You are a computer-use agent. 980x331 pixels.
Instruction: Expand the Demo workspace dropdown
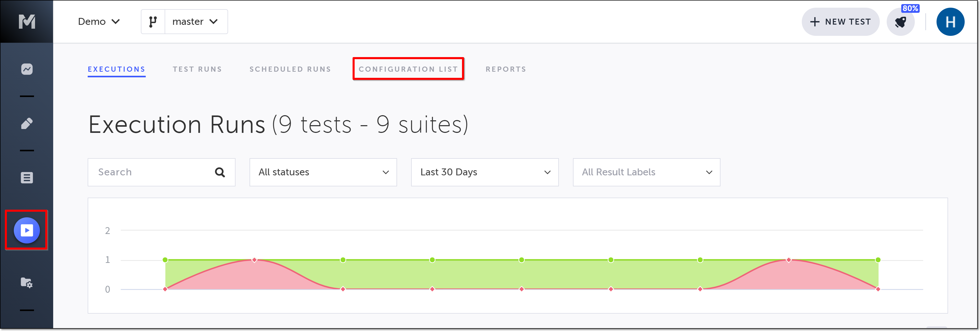coord(99,22)
